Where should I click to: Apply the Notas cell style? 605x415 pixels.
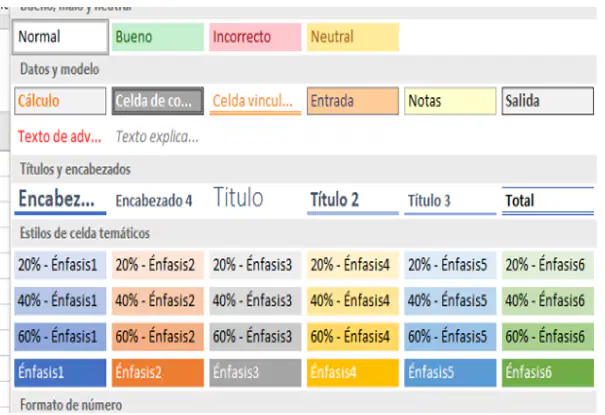click(x=450, y=101)
